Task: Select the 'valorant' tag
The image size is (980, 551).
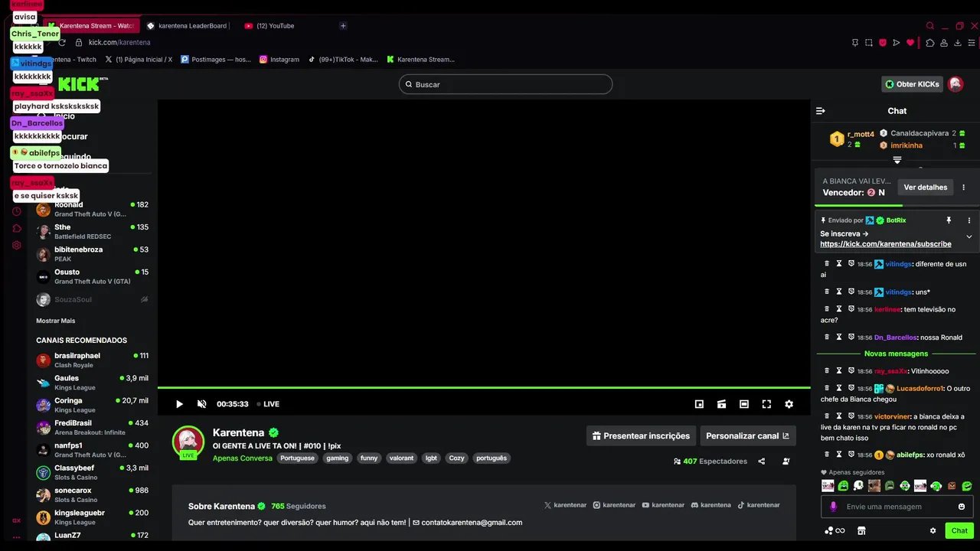Action: (x=401, y=458)
